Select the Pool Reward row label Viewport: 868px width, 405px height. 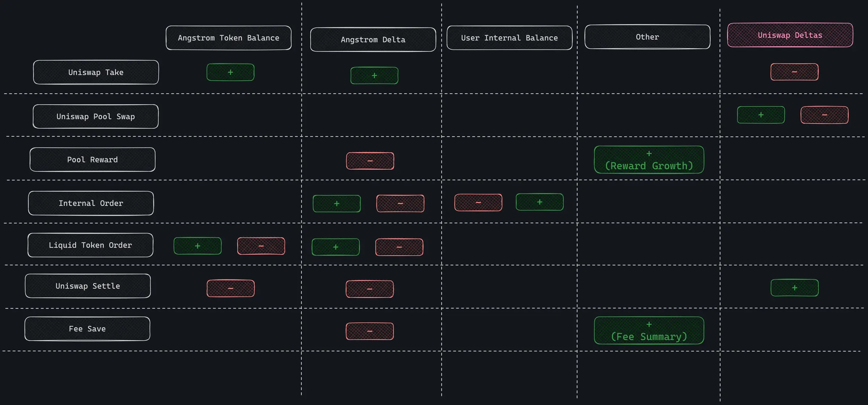92,159
